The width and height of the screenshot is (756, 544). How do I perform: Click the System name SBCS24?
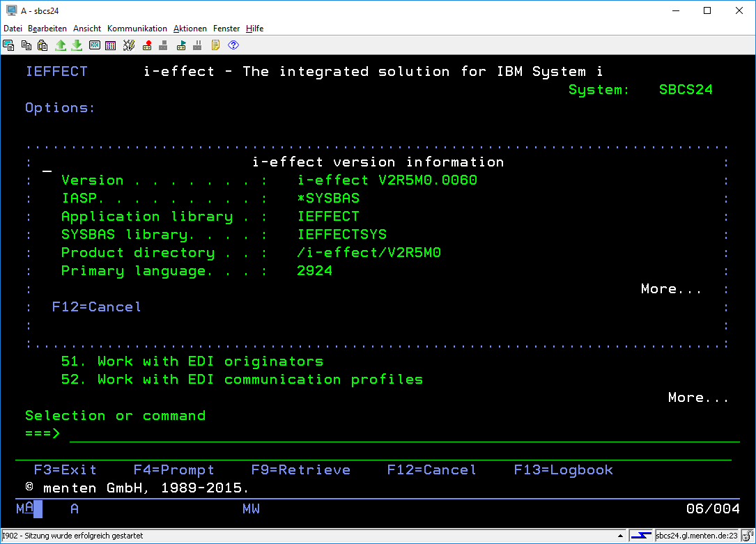686,90
